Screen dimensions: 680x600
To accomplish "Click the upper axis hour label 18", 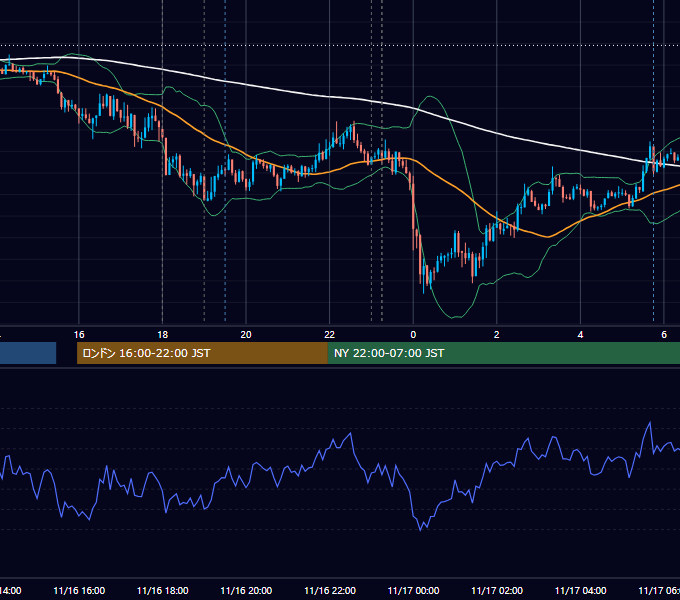I will (163, 335).
